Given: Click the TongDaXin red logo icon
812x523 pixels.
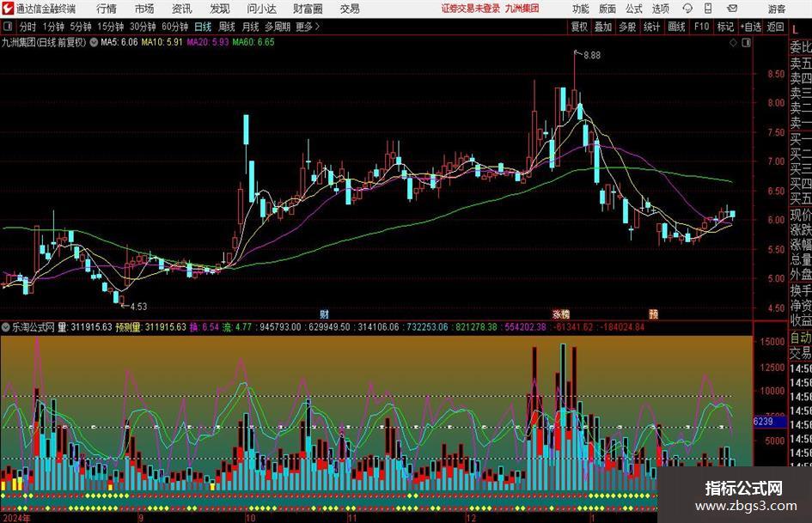Looking at the screenshot, I should point(9,9).
